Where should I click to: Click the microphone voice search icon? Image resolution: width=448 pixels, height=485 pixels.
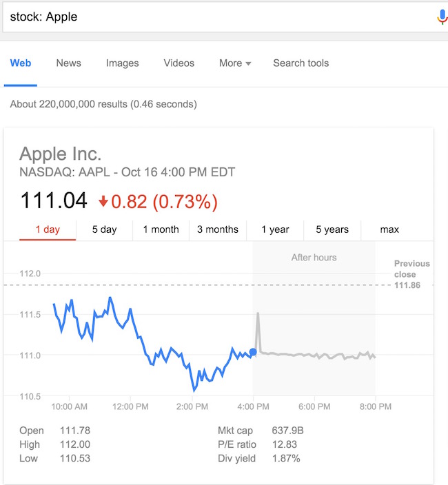tap(442, 17)
